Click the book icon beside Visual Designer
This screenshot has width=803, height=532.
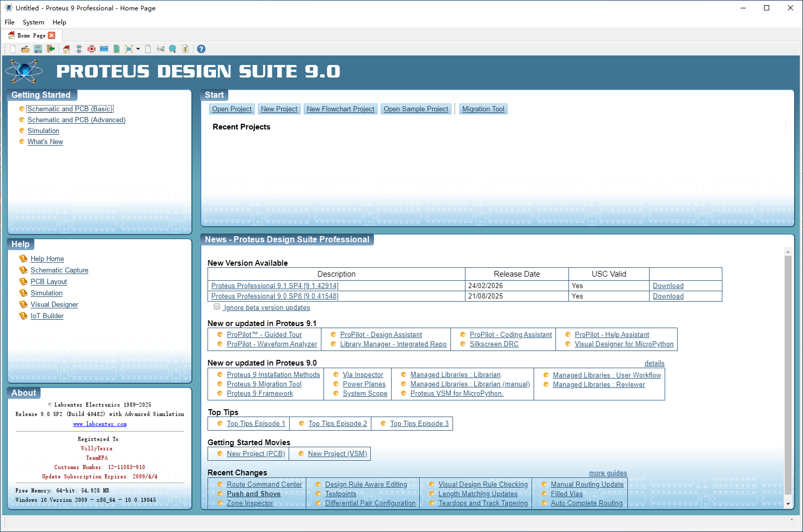tap(23, 304)
